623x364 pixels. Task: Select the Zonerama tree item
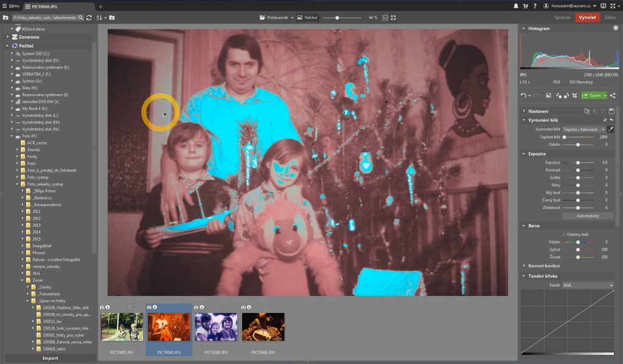coord(29,37)
